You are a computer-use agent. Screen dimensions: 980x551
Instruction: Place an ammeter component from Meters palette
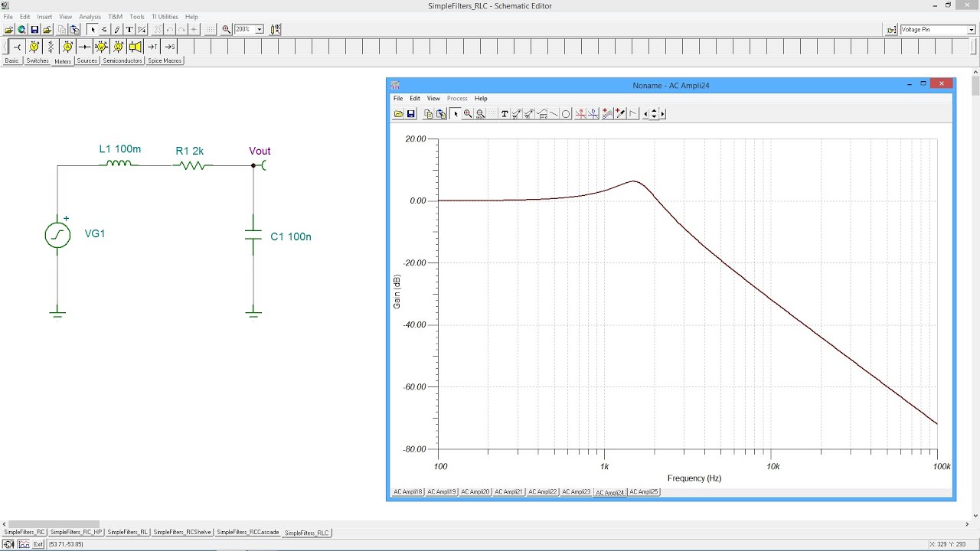[67, 47]
